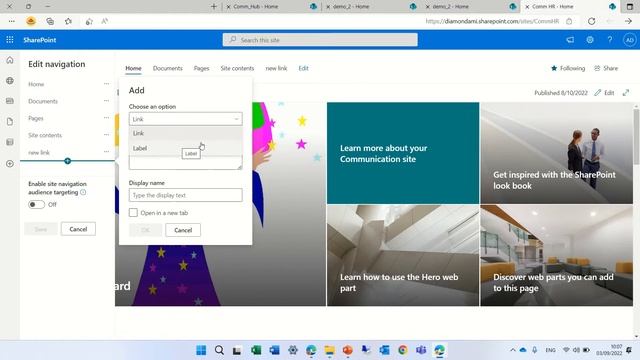Open Excel from the taskbar
The image size is (640, 360).
pos(256,350)
